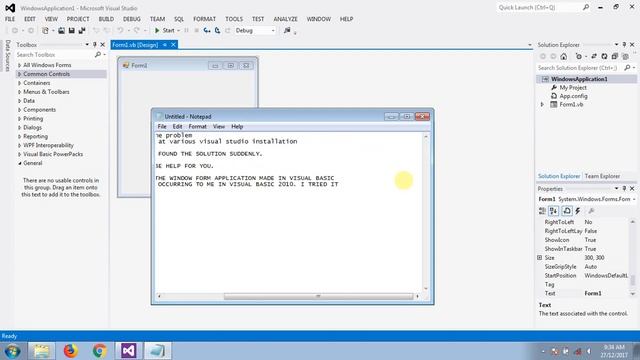Open the Properties object selector dropdown
The width and height of the screenshot is (640, 360).
(x=634, y=199)
